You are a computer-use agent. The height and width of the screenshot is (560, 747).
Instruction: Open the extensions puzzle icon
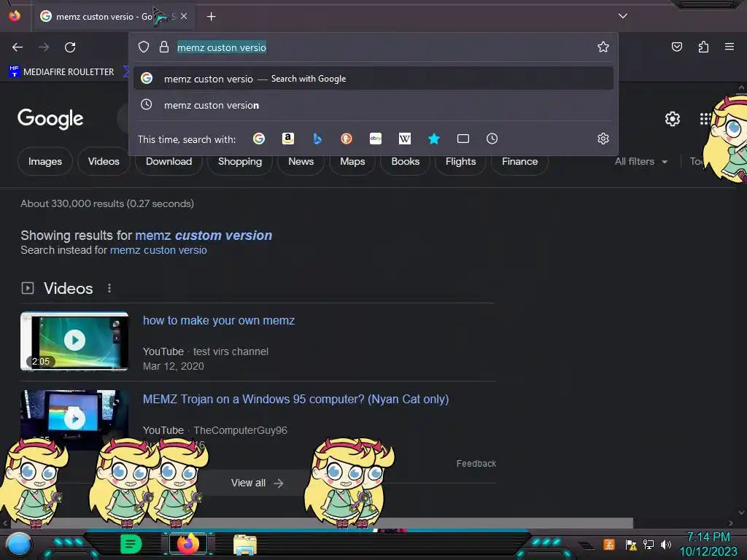[x=703, y=47]
